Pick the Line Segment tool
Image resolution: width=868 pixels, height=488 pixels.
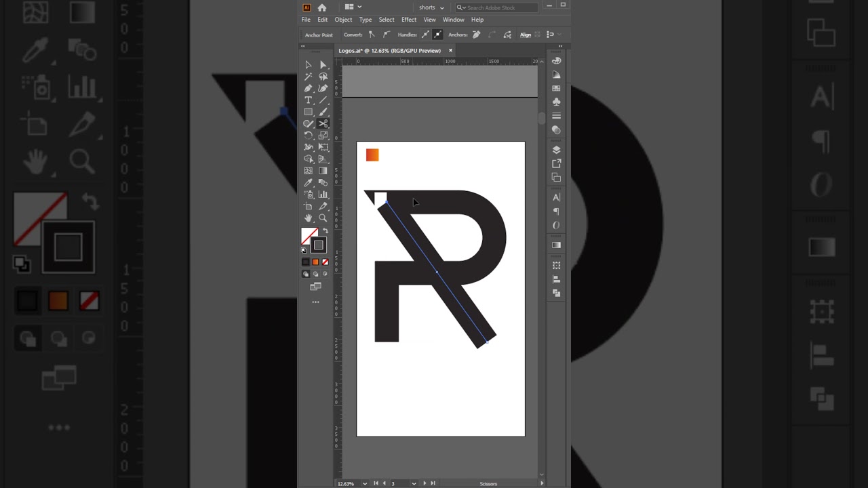click(323, 100)
